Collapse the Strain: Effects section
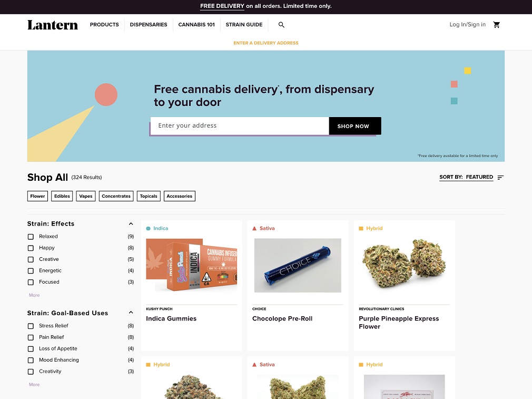 click(x=131, y=224)
